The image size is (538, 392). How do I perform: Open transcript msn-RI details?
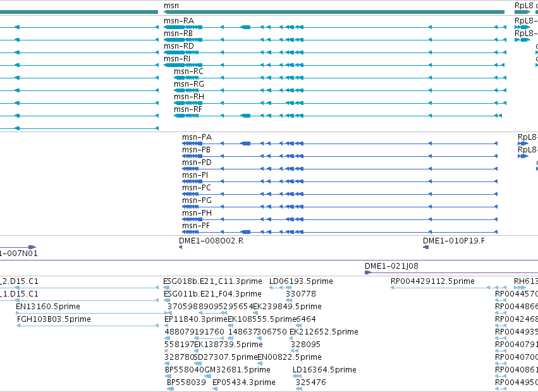pos(177,59)
